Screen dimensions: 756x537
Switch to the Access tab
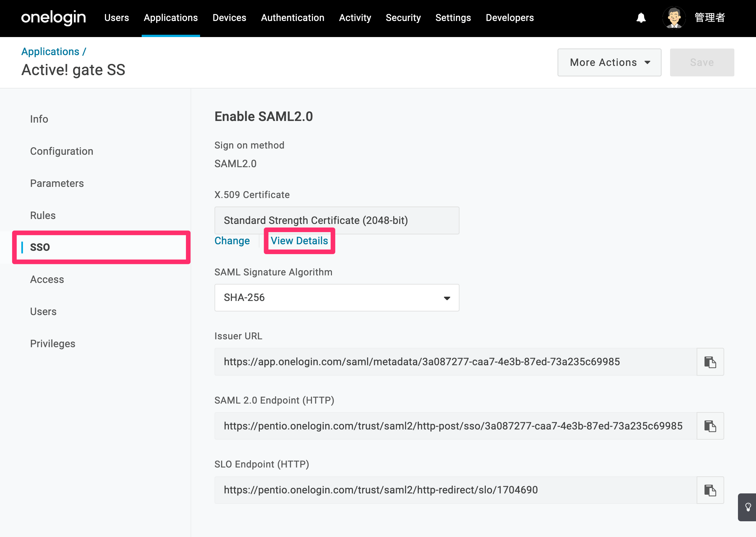click(47, 279)
